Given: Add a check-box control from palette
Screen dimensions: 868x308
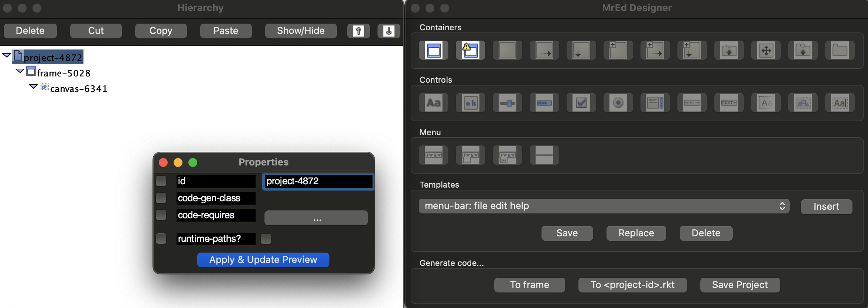Looking at the screenshot, I should pyautogui.click(x=581, y=103).
